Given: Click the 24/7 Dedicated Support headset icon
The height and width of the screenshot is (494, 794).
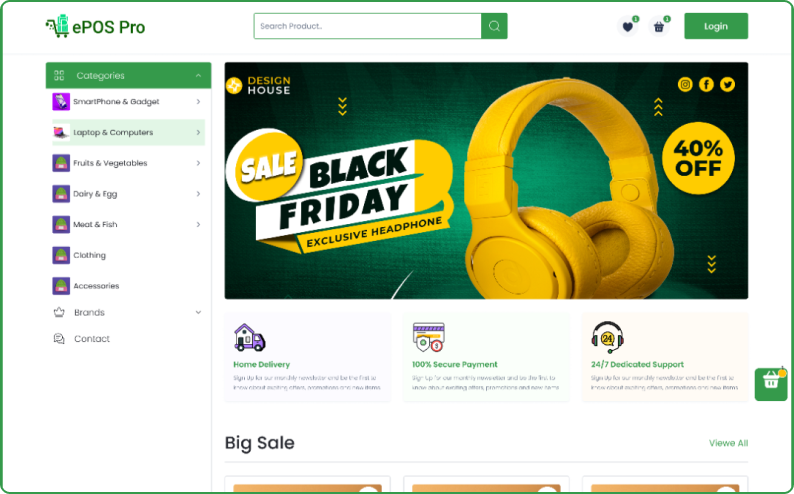Looking at the screenshot, I should coord(607,337).
